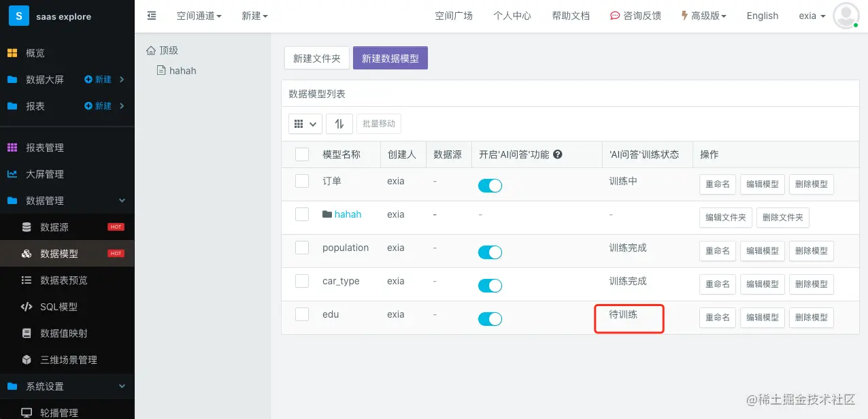Toggle AI问答 switch for 订单
Viewport: 868px width, 419px height.
coord(490,186)
